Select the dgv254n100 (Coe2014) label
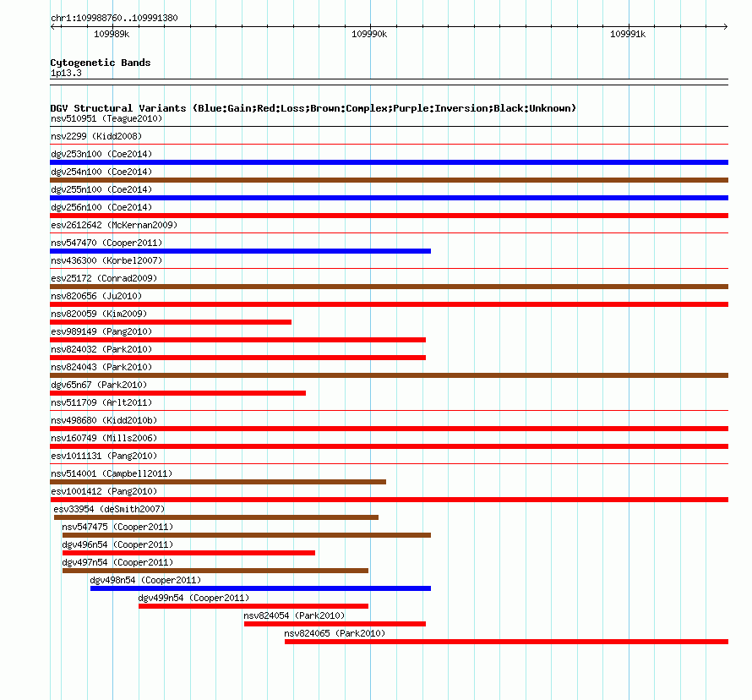Screen dimensions: 752x700 tap(101, 172)
